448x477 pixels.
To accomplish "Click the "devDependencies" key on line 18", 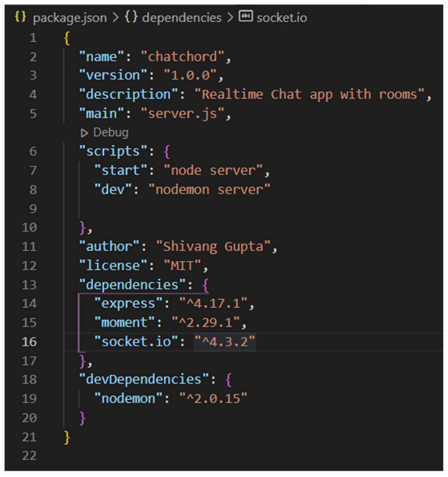I will [x=144, y=380].
